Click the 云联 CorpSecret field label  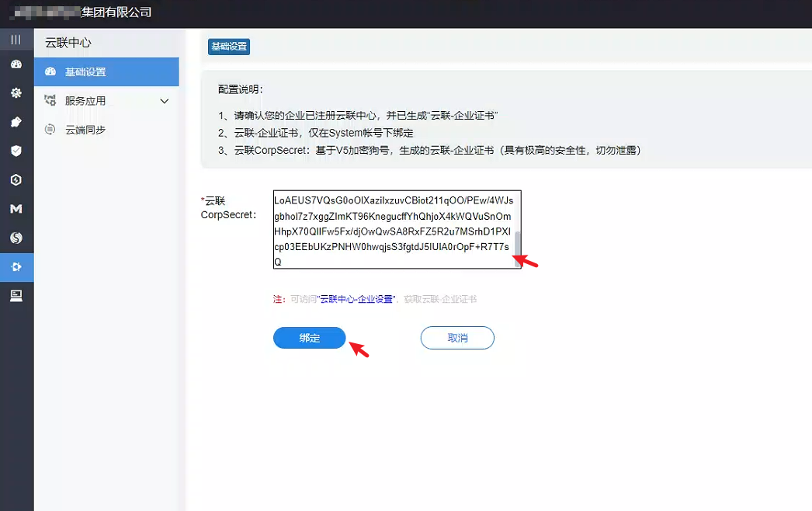228,208
